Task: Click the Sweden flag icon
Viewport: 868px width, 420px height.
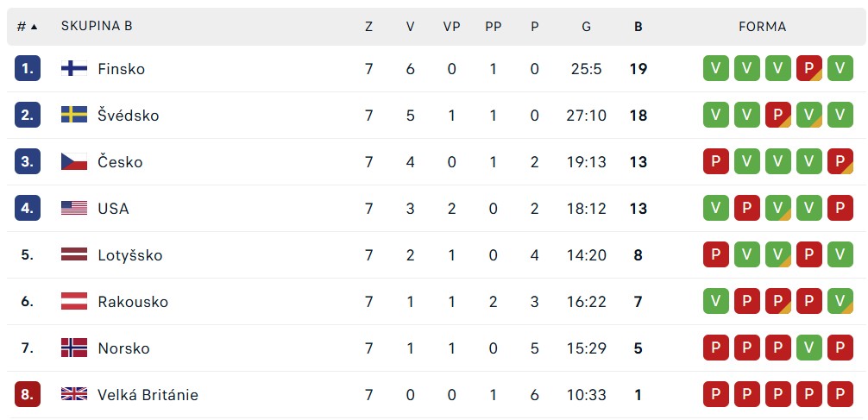Action: [73, 115]
